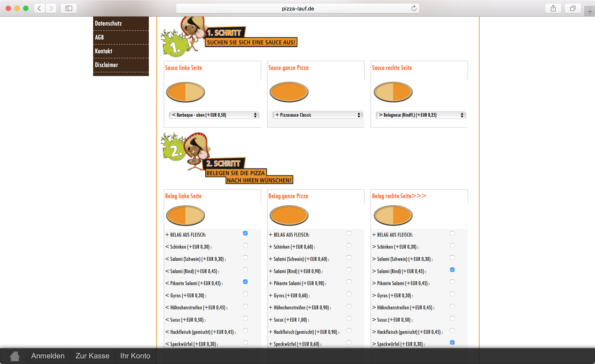Click the pizza-lauf.de address bar
The height and width of the screenshot is (364, 595).
pyautogui.click(x=297, y=9)
